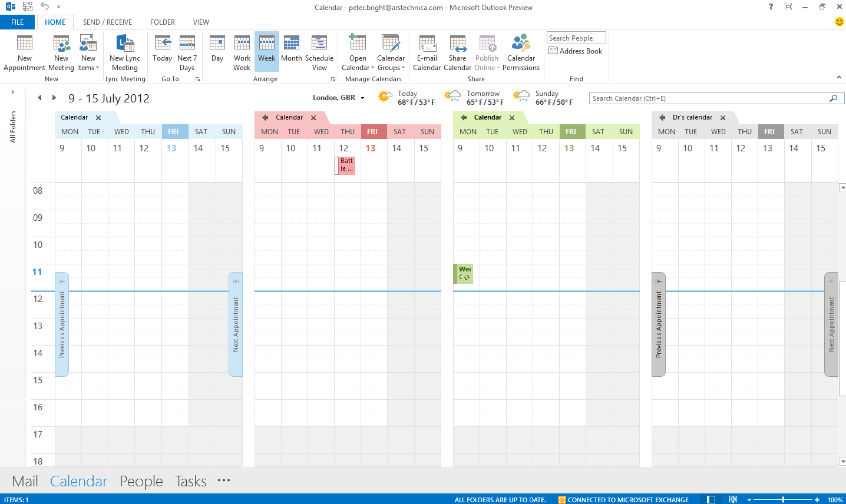Open the FOLDER tab

[x=163, y=22]
